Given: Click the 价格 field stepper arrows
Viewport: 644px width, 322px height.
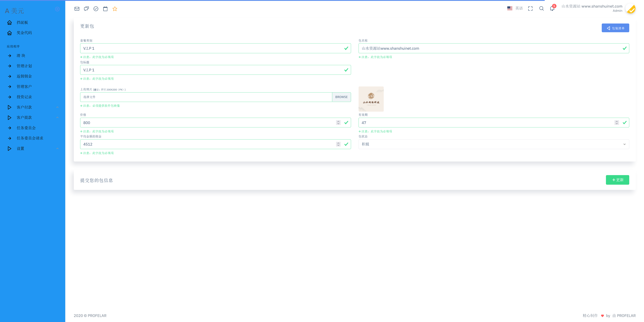Looking at the screenshot, I should click(x=338, y=123).
